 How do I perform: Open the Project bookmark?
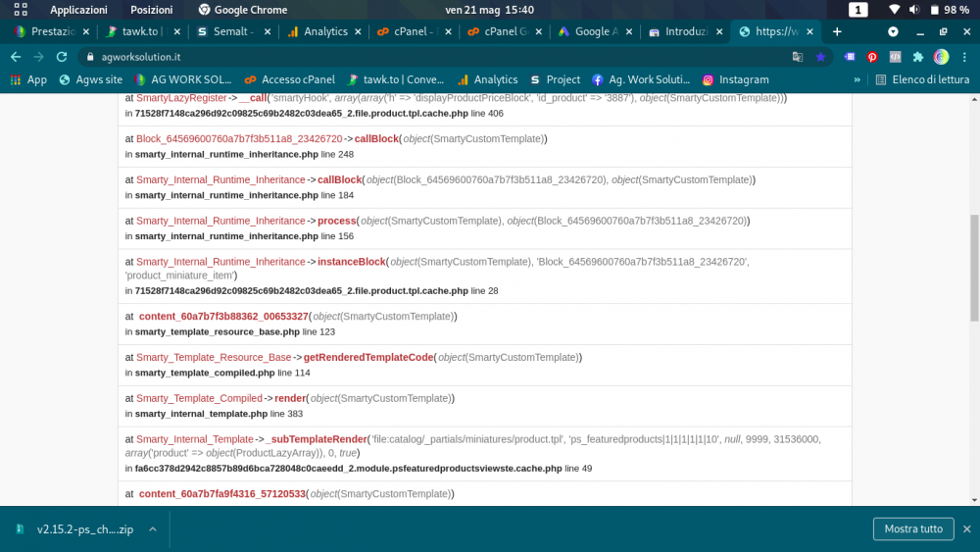[x=555, y=80]
